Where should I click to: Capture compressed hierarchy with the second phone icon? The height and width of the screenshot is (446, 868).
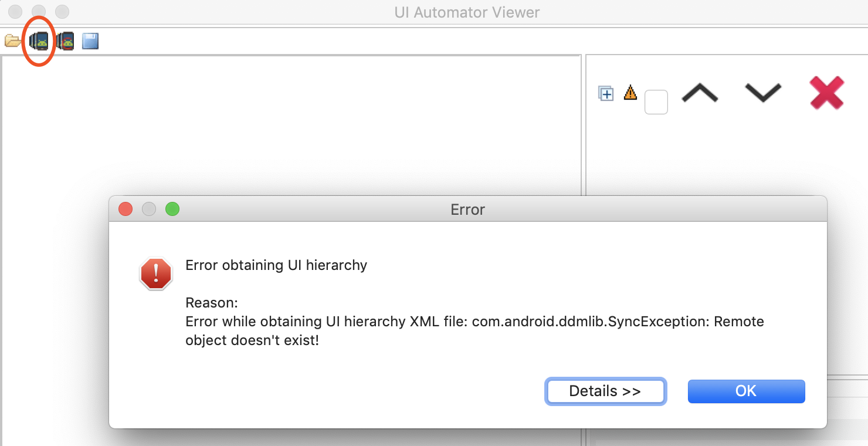tap(65, 41)
